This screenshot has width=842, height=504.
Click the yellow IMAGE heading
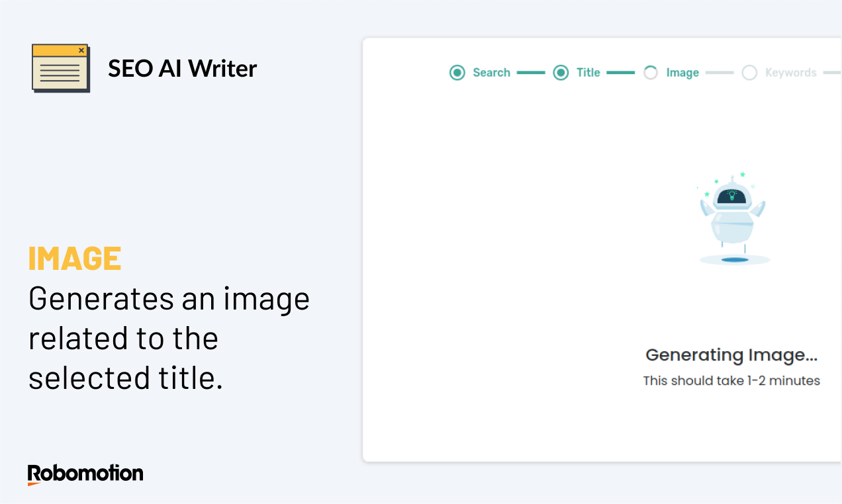[x=75, y=259]
